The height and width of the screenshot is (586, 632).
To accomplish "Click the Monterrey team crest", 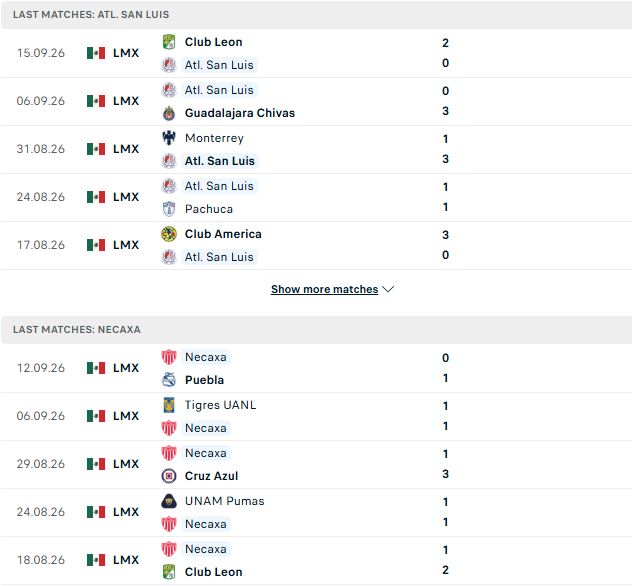I will (169, 138).
